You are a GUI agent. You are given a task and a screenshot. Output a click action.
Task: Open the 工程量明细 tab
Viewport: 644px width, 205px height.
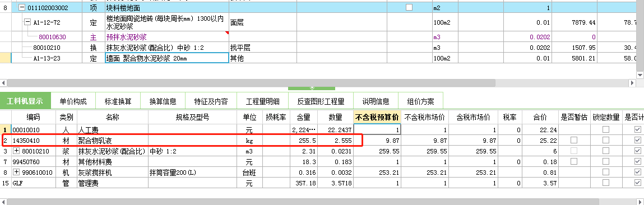point(262,101)
